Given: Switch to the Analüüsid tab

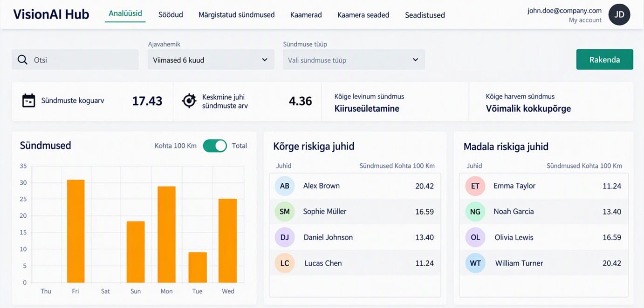Looking at the screenshot, I should [x=125, y=13].
